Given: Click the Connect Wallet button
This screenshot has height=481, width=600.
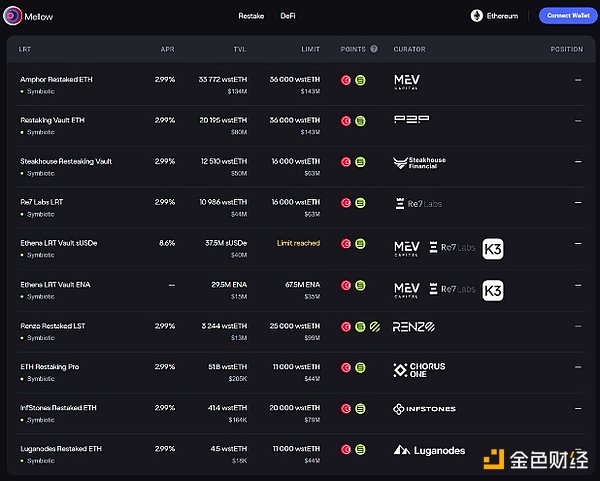Looking at the screenshot, I should 568,16.
